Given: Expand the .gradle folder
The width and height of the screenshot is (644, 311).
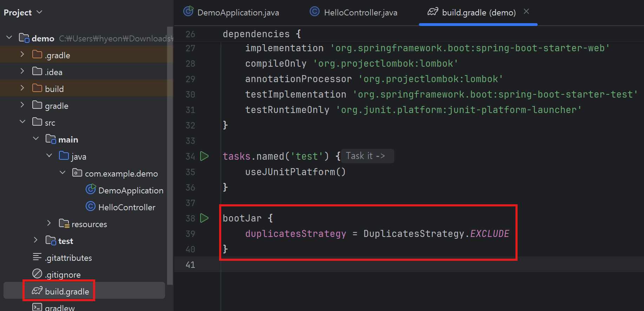Looking at the screenshot, I should [22, 54].
